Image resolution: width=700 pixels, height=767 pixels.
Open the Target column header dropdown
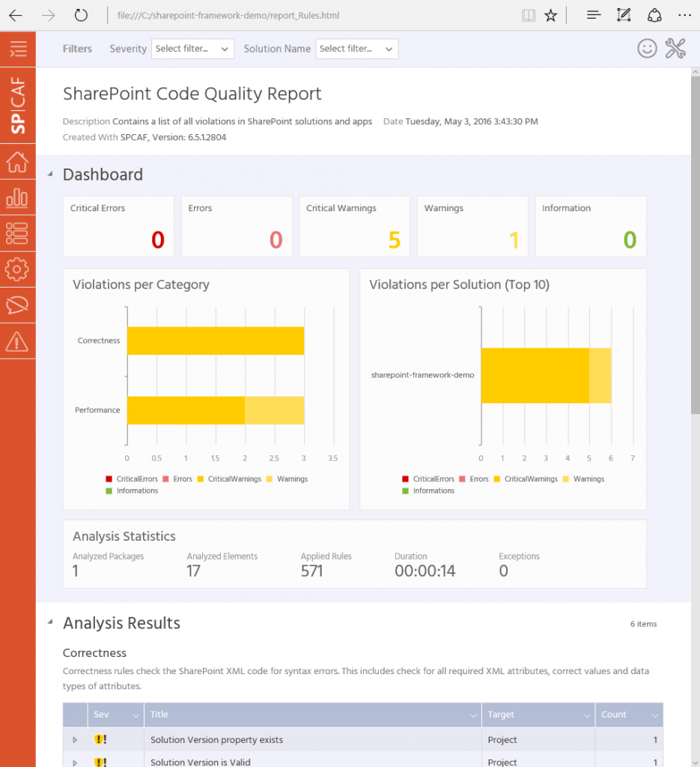pyautogui.click(x=587, y=715)
